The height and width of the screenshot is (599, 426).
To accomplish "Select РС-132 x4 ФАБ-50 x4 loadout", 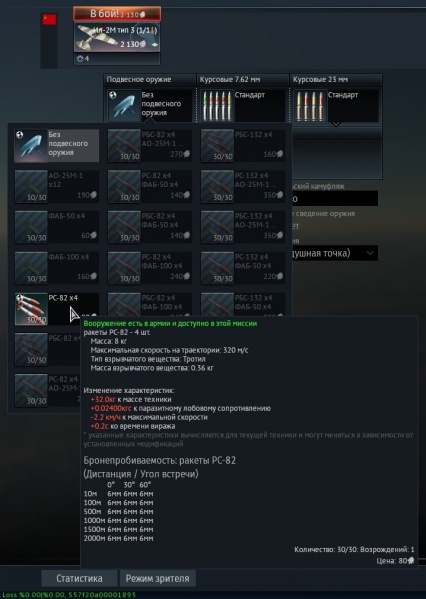I will tap(243, 268).
